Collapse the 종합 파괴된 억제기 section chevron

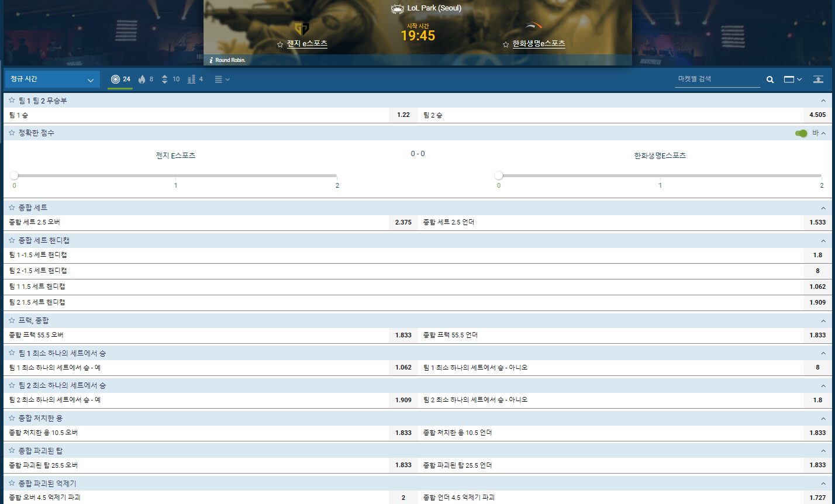(x=824, y=484)
